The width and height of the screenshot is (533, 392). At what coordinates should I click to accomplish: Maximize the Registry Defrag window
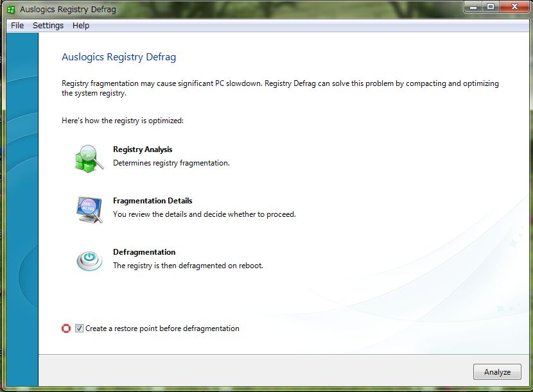point(491,6)
